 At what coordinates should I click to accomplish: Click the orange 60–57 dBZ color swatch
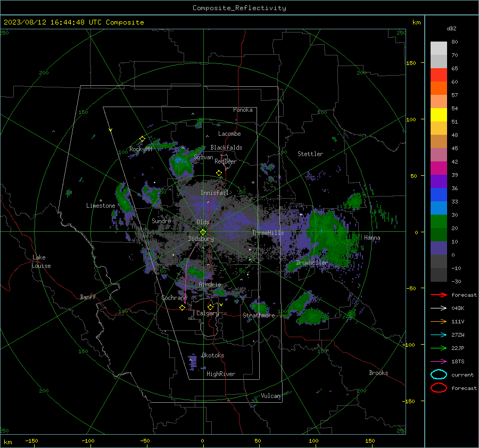click(x=439, y=88)
